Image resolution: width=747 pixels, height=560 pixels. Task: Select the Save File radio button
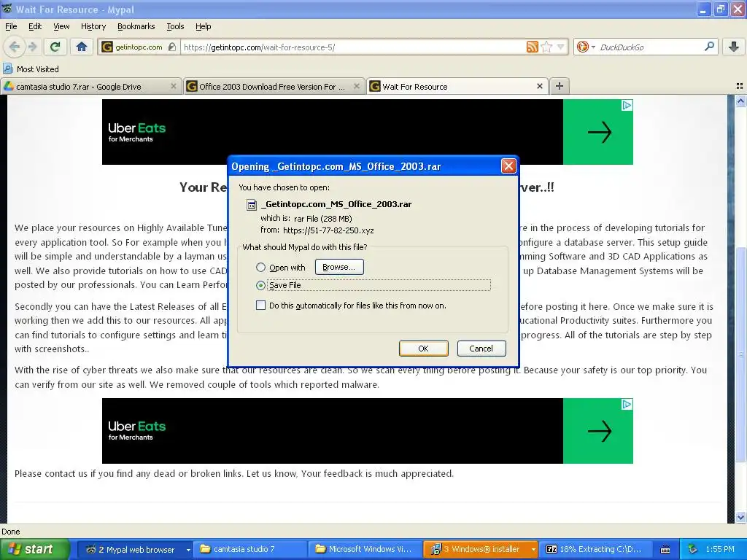pyautogui.click(x=260, y=285)
